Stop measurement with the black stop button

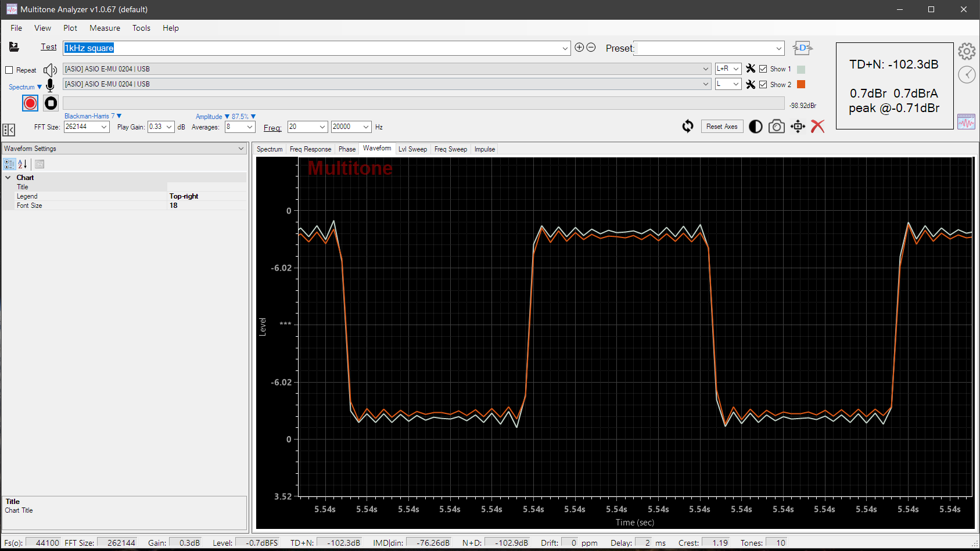coord(51,103)
